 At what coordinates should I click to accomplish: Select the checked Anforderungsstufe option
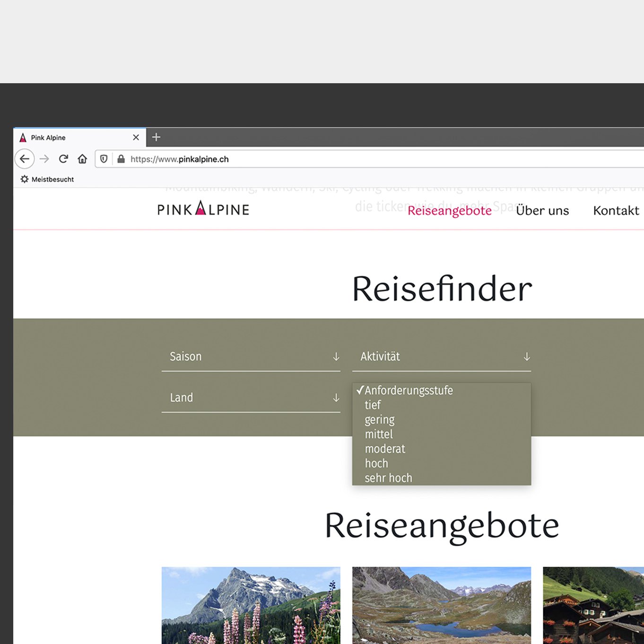click(x=409, y=390)
